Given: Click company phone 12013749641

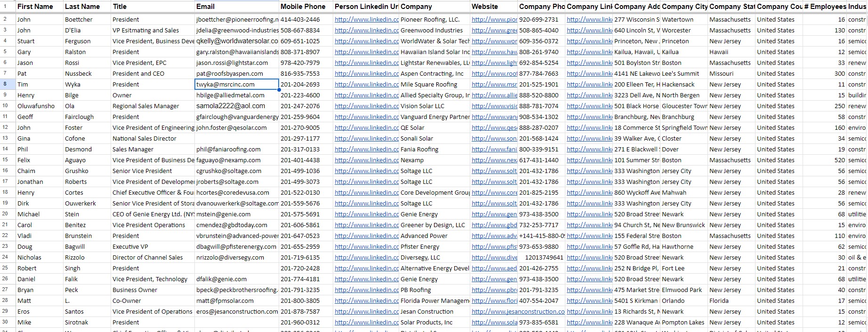Looking at the screenshot, I should 541,257.
